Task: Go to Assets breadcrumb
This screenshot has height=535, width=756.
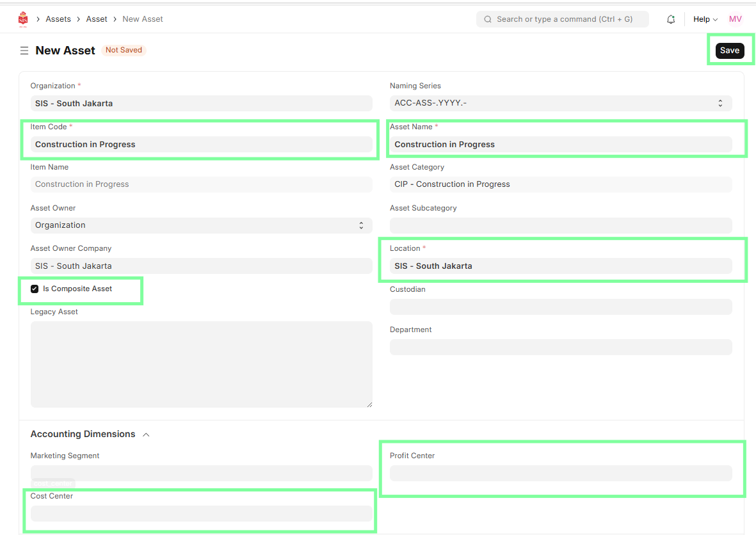Action: [x=58, y=19]
